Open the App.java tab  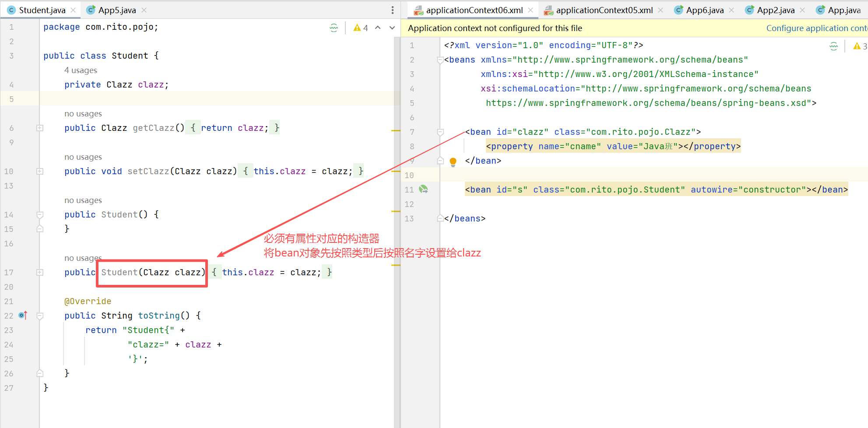pos(844,10)
